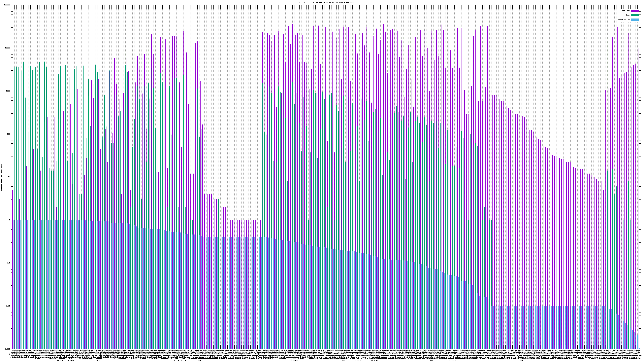Screen dimensions: 644x362
Task: Click the purple Not Spam legend swatch
Action: [635, 11]
